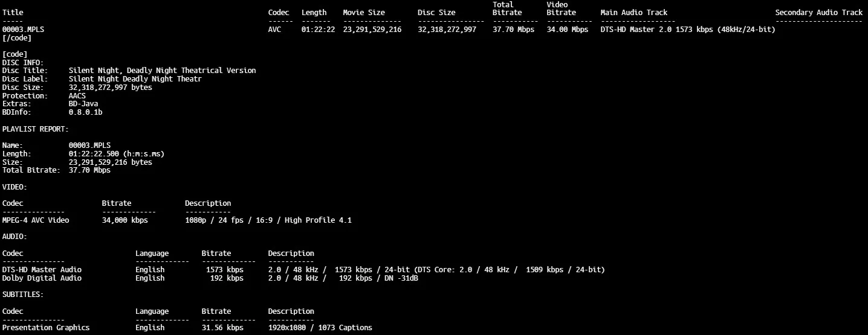Select the Main Audio Track column header
The height and width of the screenshot is (335, 868).
[x=634, y=13]
